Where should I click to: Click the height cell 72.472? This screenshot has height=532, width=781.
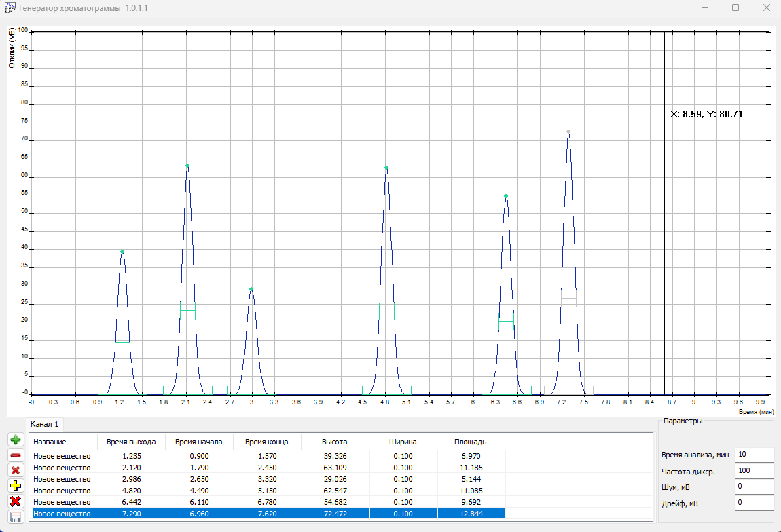[x=335, y=514]
